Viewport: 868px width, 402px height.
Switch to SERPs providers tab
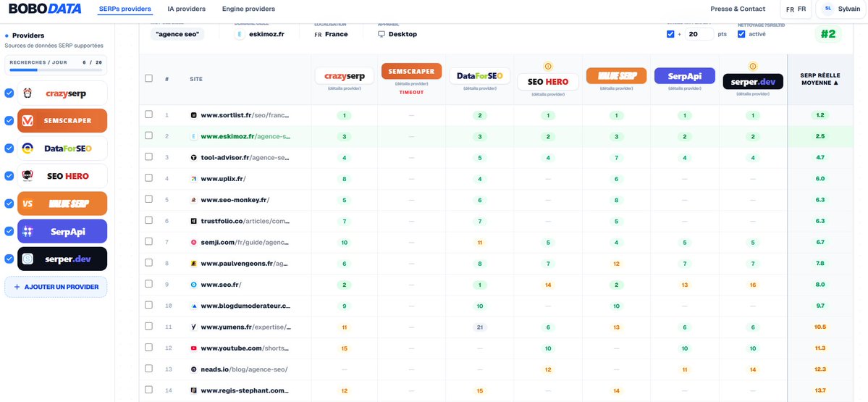[125, 9]
